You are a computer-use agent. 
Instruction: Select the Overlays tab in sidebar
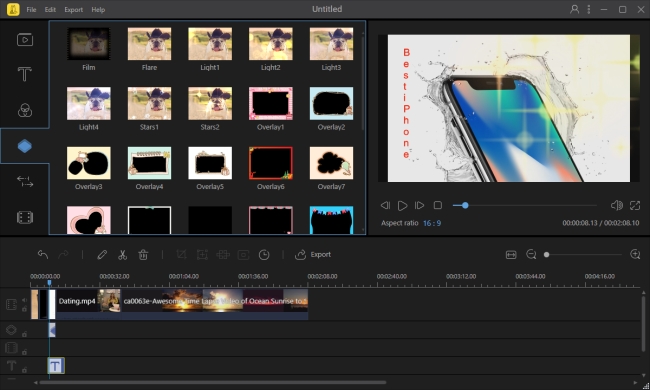point(24,146)
